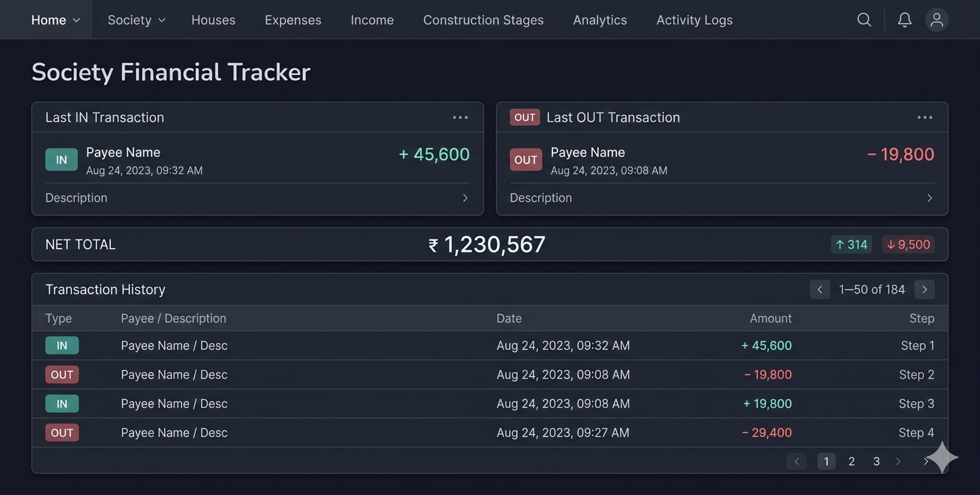
Task: Open the Last IN Transaction options ellipsis
Action: tap(460, 117)
